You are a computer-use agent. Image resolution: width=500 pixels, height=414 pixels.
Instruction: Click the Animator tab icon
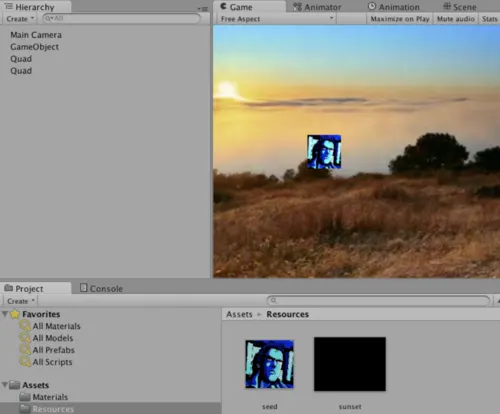point(297,7)
